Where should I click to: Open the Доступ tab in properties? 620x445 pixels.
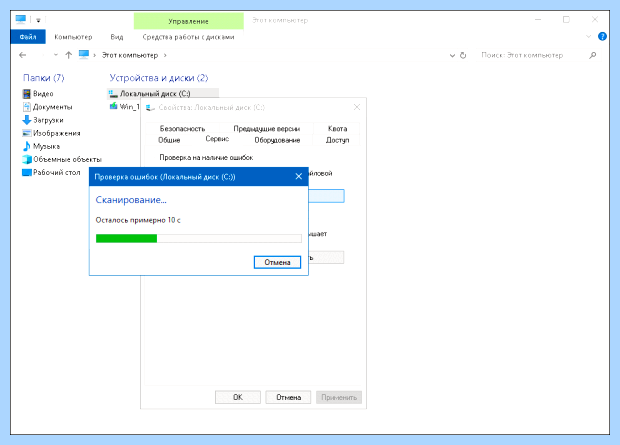tap(337, 140)
